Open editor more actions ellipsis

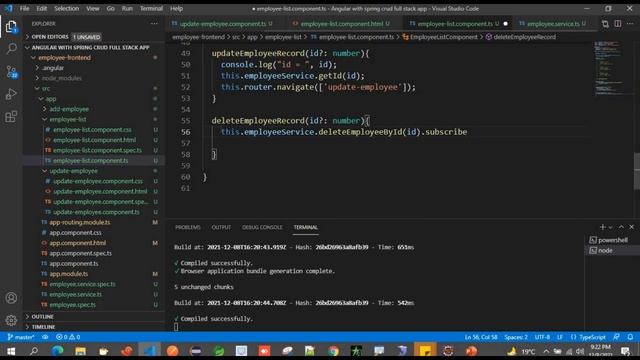(x=631, y=24)
